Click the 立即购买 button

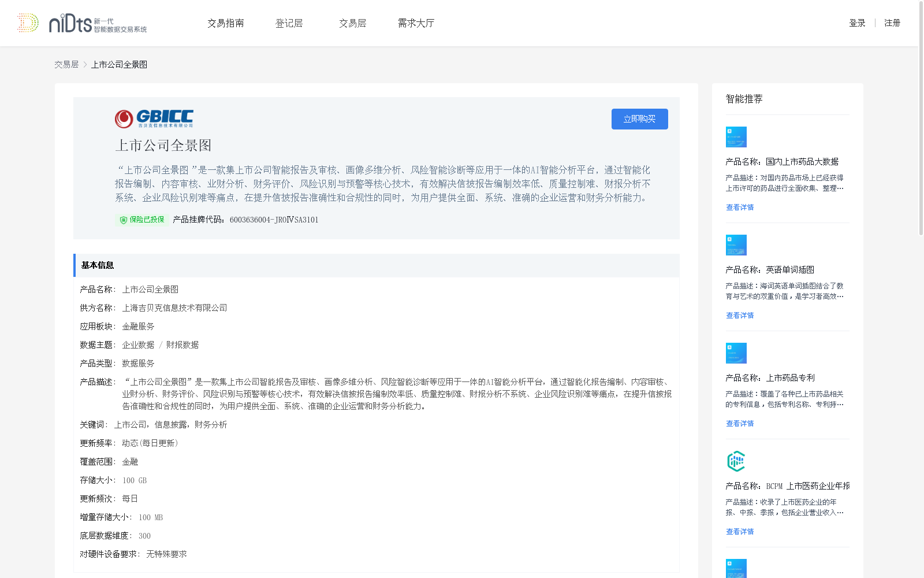639,119
